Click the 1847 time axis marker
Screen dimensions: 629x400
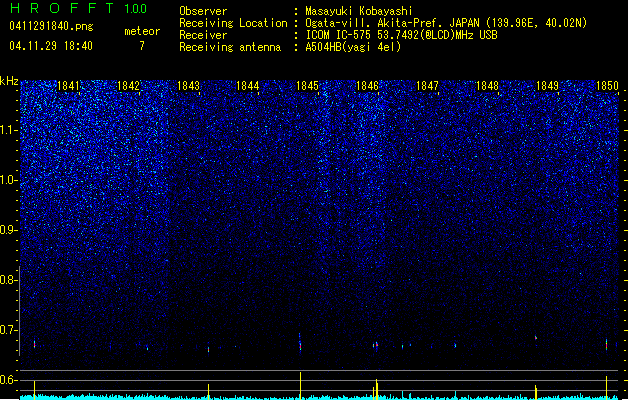[x=428, y=86]
